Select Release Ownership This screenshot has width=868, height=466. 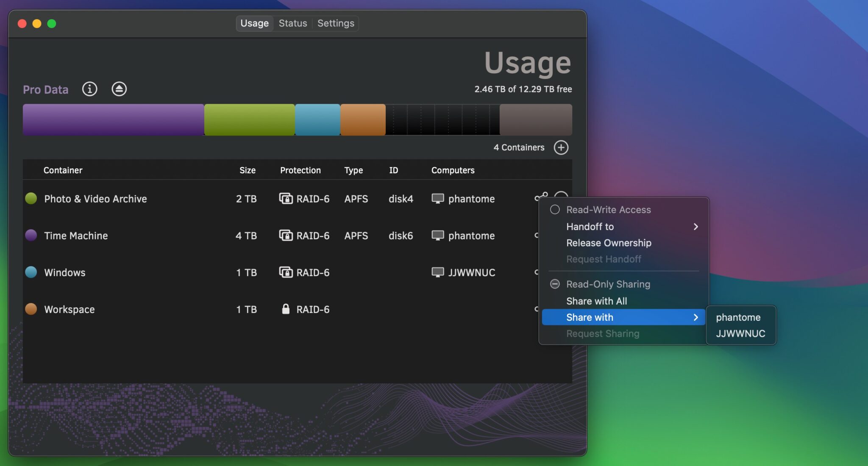click(x=609, y=243)
